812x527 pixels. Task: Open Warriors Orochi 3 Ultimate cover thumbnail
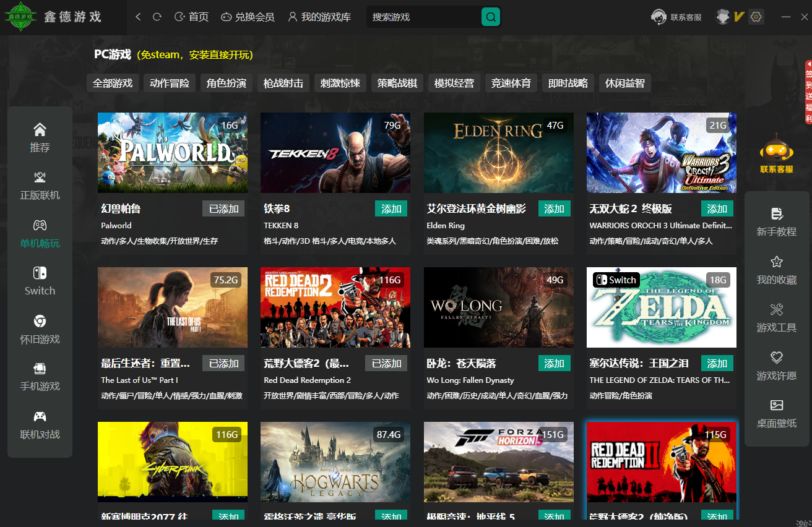coord(662,153)
